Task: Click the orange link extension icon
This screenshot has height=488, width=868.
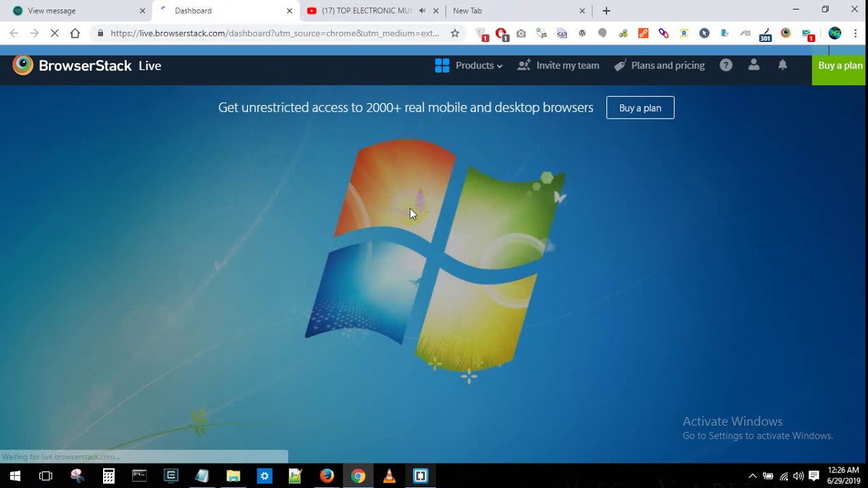Action: point(643,33)
